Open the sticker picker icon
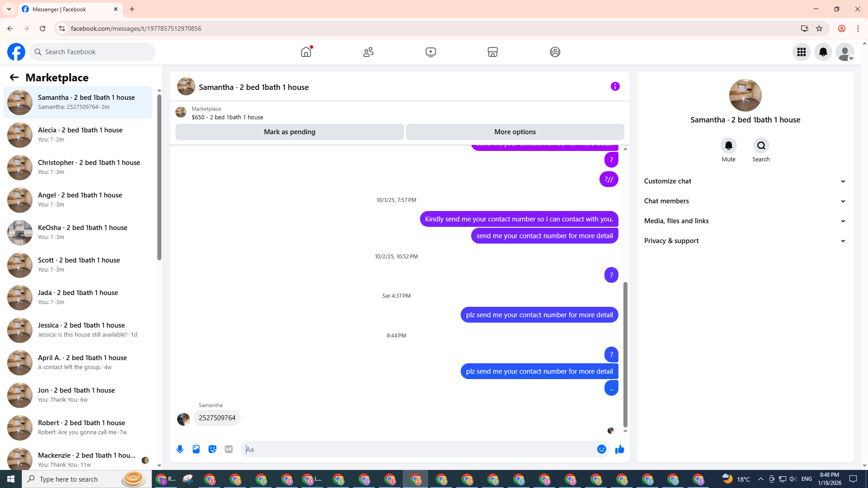Screen dimensions: 868x488 click(x=212, y=449)
